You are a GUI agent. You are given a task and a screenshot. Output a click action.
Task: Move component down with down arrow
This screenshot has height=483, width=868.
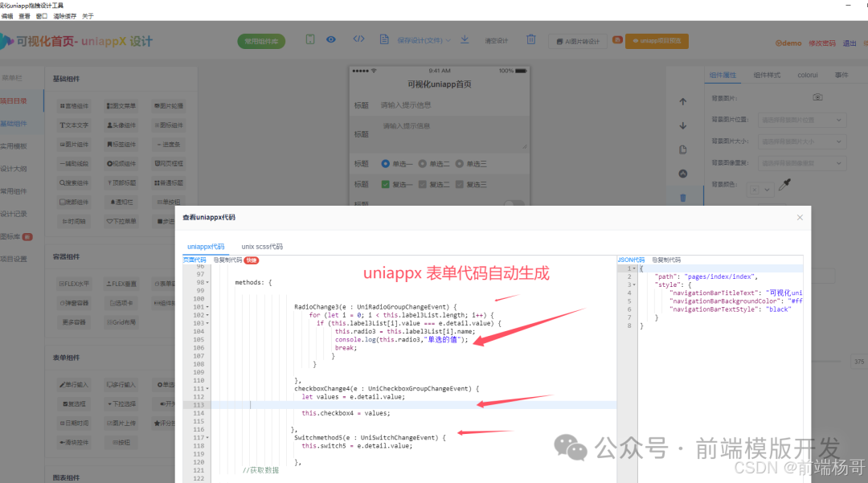682,125
